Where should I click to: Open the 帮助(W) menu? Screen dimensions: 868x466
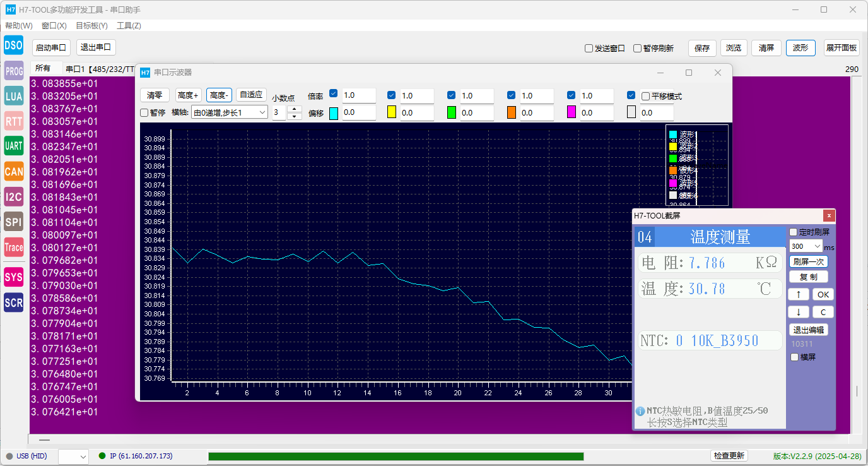19,26
